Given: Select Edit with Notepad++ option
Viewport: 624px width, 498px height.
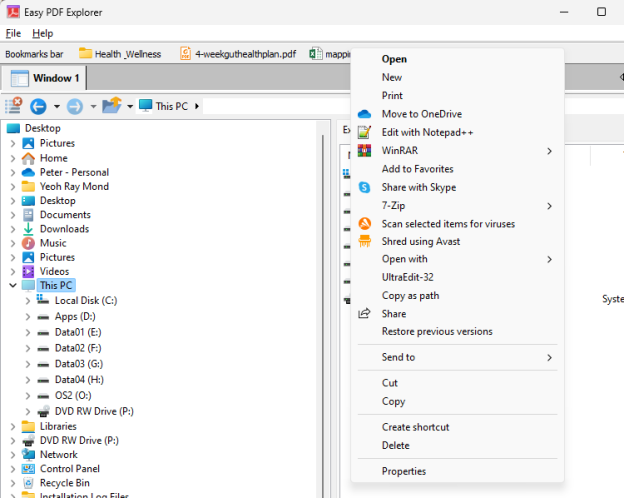Looking at the screenshot, I should pyautogui.click(x=427, y=132).
